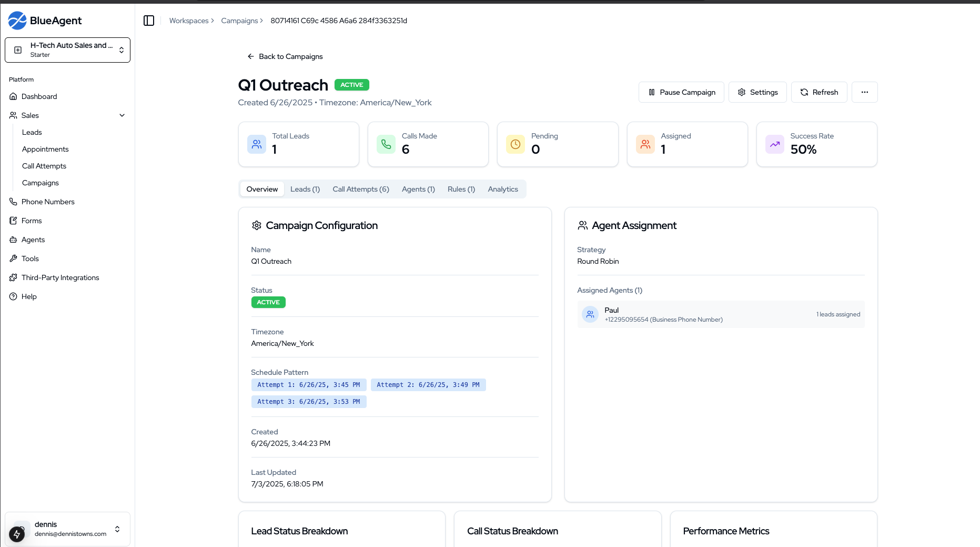Click the Performance Metrics heading
Viewport: 980px width, 547px height.
coord(726,531)
